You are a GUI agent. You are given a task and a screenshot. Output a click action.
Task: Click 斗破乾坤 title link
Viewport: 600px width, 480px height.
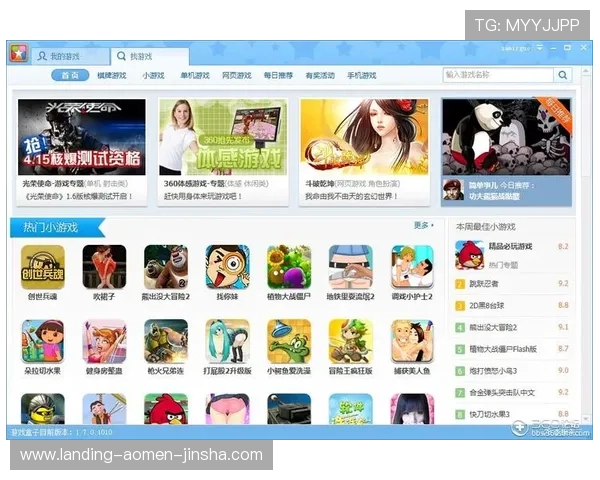(x=320, y=184)
